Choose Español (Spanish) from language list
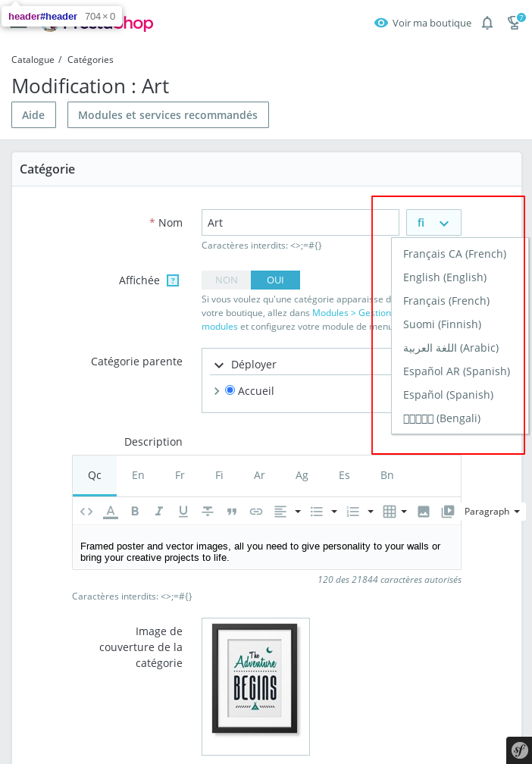The height and width of the screenshot is (764, 532). (x=448, y=394)
